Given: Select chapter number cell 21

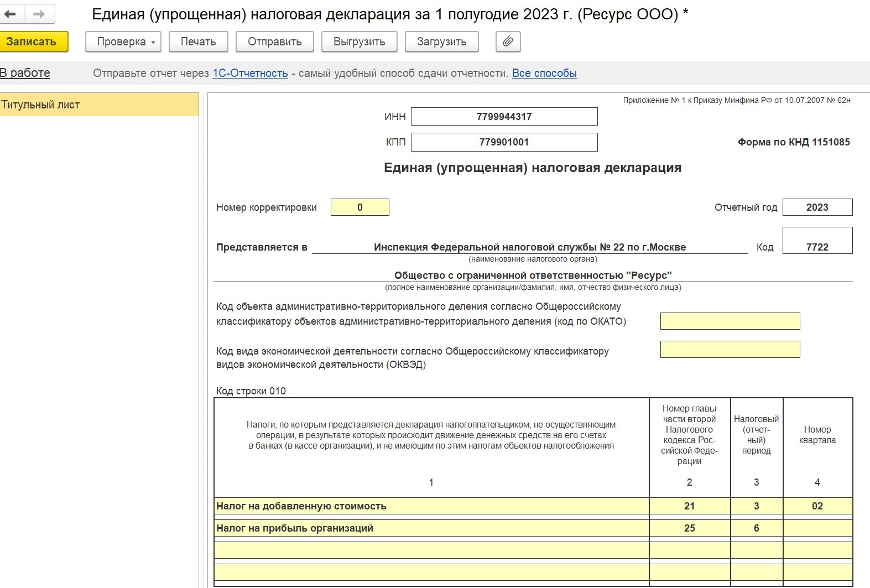Looking at the screenshot, I should click(x=690, y=506).
